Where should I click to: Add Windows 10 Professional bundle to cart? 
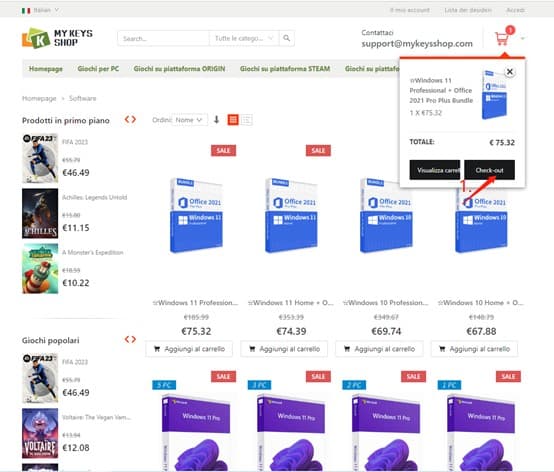click(x=379, y=349)
